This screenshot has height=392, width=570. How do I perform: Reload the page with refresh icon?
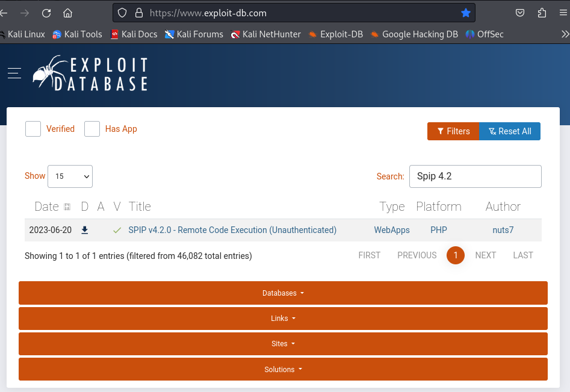tap(46, 13)
